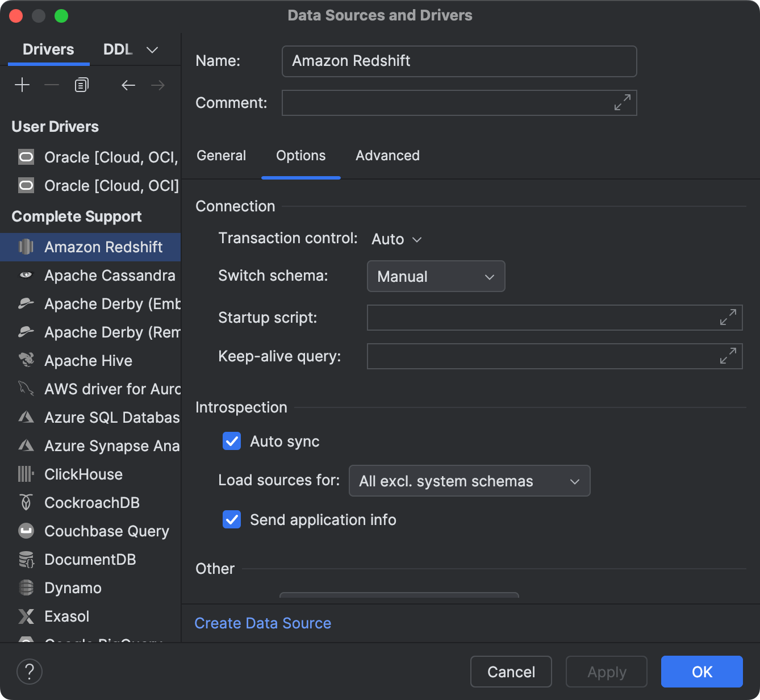The height and width of the screenshot is (700, 760).
Task: Disable the Auto sync checkbox
Action: coord(231,441)
